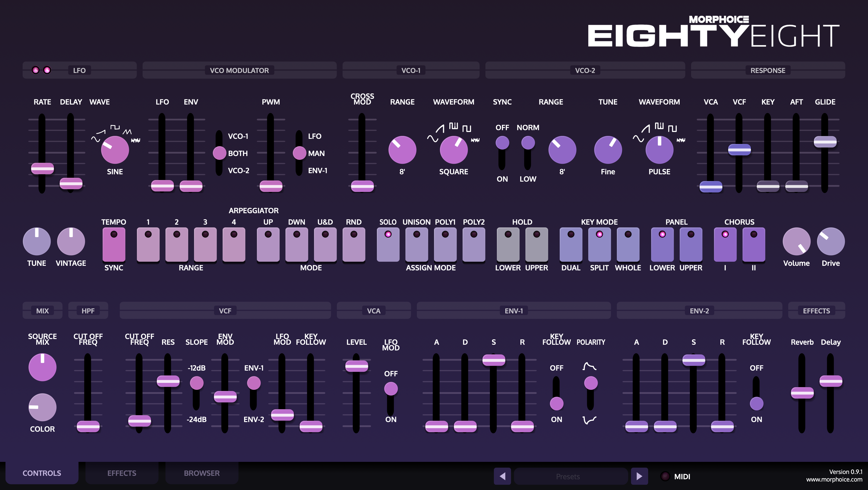The image size is (868, 490).
Task: Select POLY2 assign mode
Action: (474, 245)
